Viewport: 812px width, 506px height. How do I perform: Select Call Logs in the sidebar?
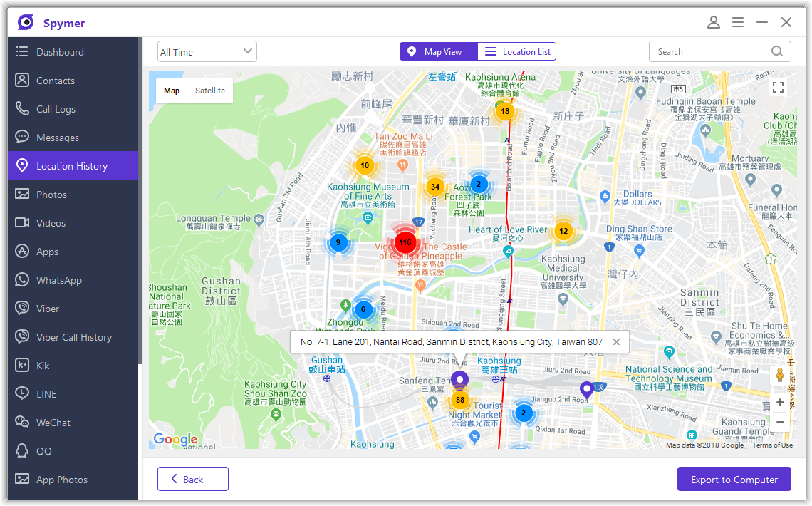73,109
